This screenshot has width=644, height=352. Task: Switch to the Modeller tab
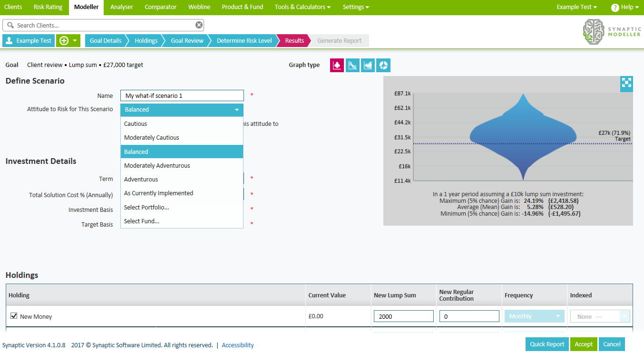87,7
